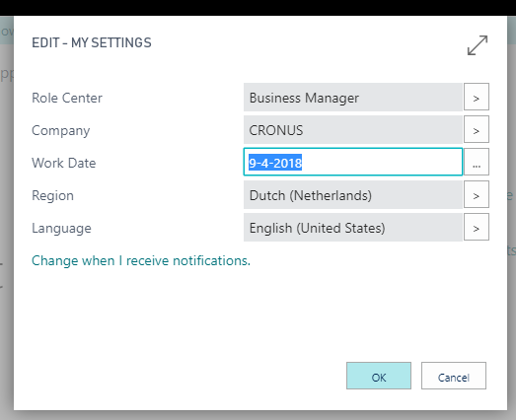Open the Change when I receive notifications link
516x420 pixels.
pos(141,260)
